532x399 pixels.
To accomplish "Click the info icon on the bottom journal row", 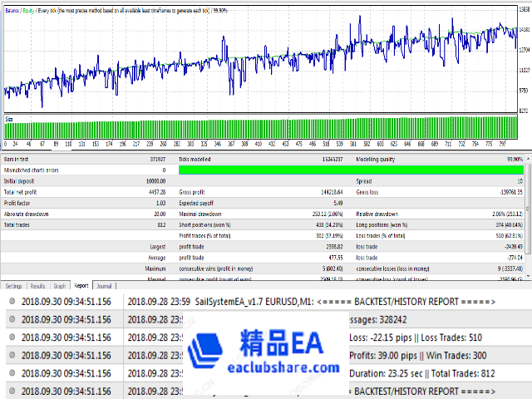I will [x=9, y=392].
